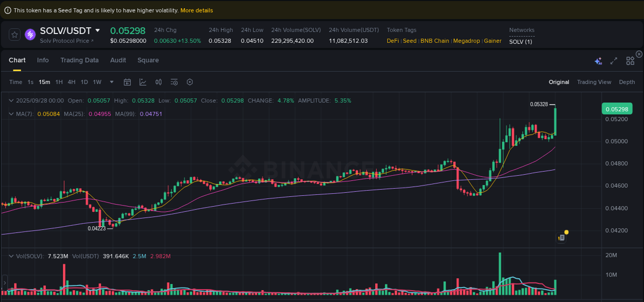Open the widgets grid icon
The image size is (644, 302).
click(630, 60)
